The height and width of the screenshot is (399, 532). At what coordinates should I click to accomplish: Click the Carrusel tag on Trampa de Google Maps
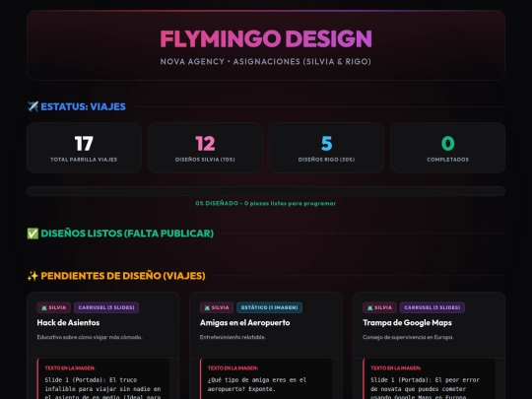point(432,307)
